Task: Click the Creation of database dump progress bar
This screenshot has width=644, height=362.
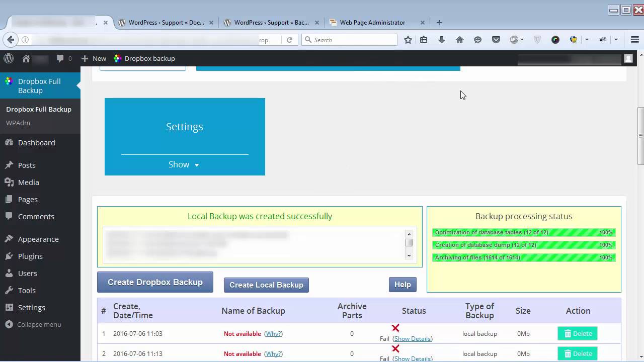Action: 524,245
